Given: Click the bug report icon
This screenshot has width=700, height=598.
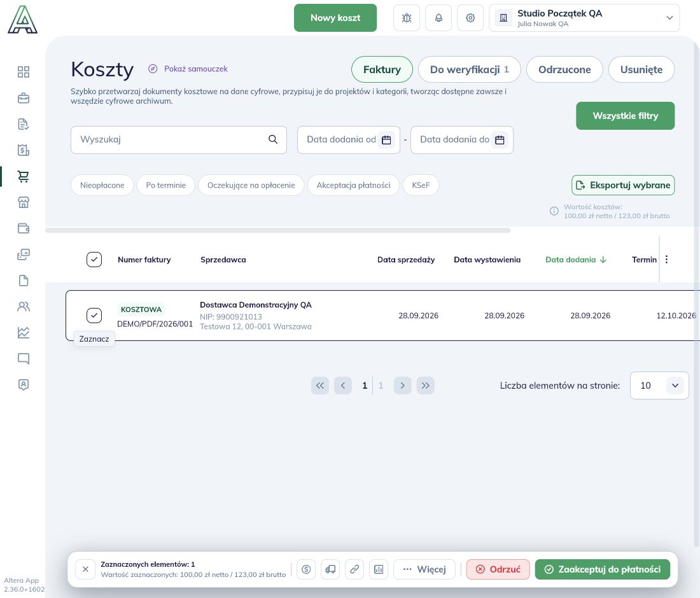Looking at the screenshot, I should pyautogui.click(x=406, y=18).
